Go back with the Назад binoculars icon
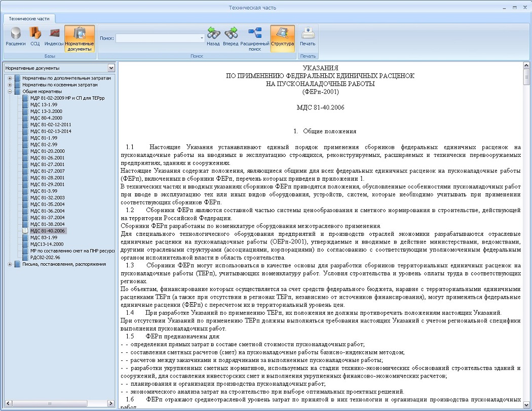532x411 pixels. (x=213, y=37)
